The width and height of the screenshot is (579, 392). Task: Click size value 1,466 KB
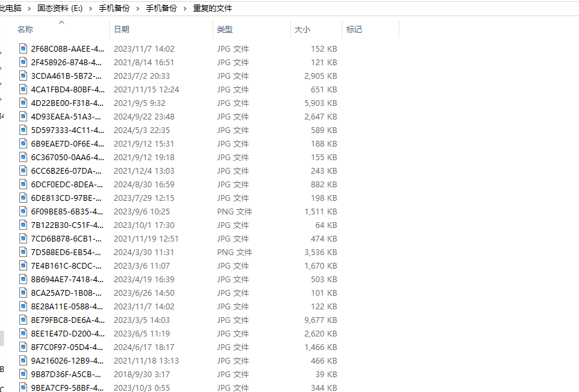(x=321, y=347)
